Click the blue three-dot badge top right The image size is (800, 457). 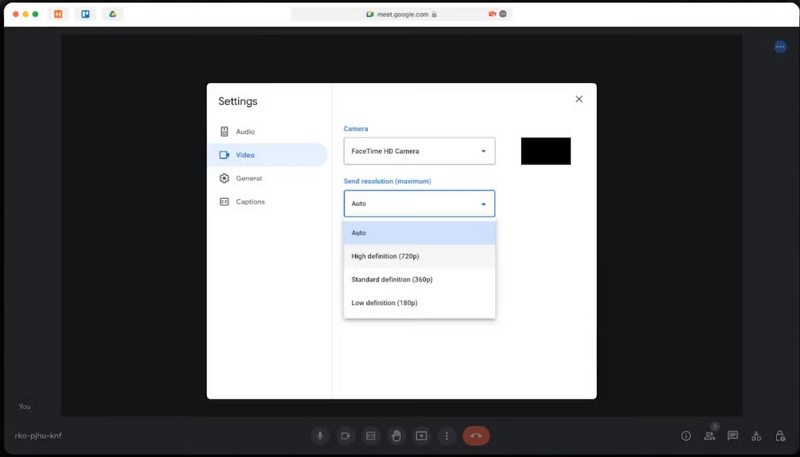pos(780,47)
